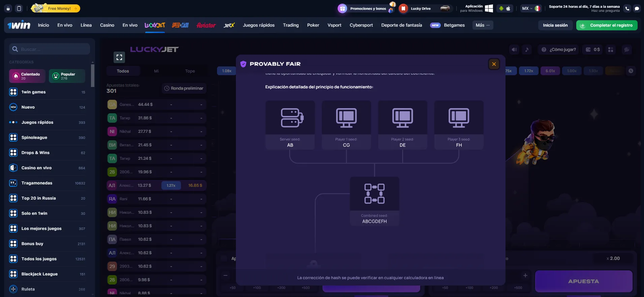The height and width of the screenshot is (297, 644).
Task: Click the 1win logo
Action: pos(19,25)
